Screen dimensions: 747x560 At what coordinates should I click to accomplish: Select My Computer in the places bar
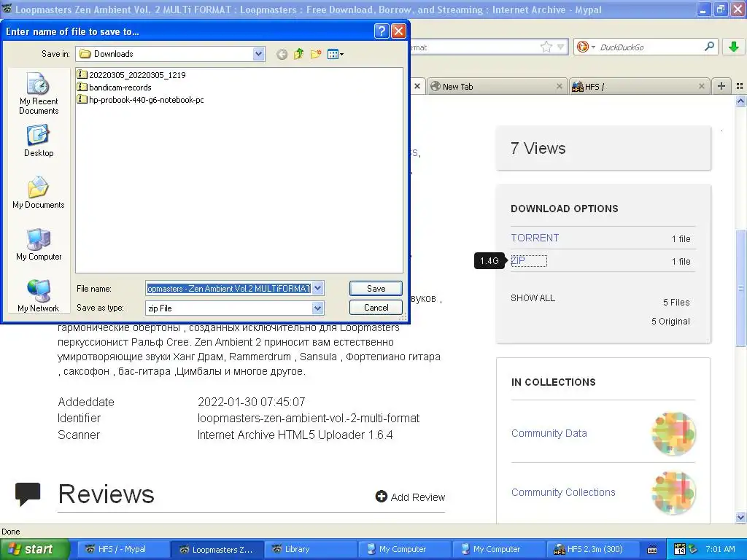pos(39,244)
